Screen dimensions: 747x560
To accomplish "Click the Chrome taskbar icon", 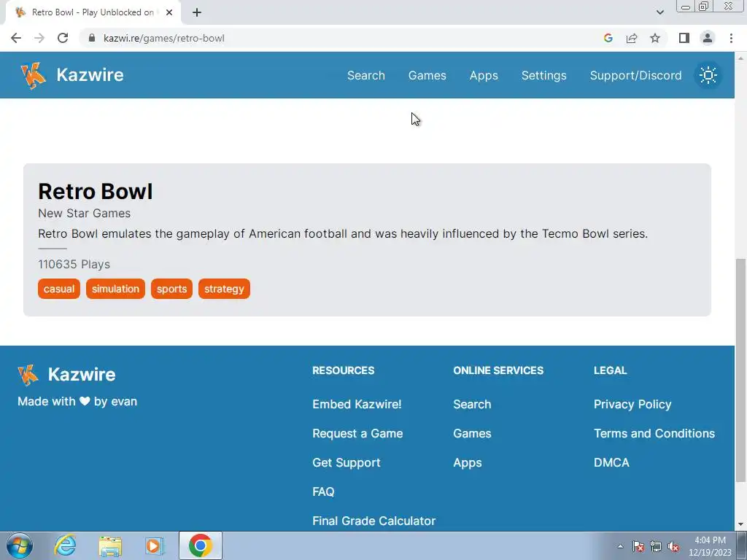I will click(x=200, y=545).
